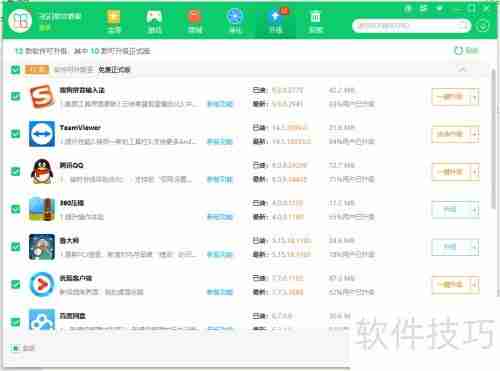
Task: Click the vertical scrollbar of the software list
Action: coord(494,138)
